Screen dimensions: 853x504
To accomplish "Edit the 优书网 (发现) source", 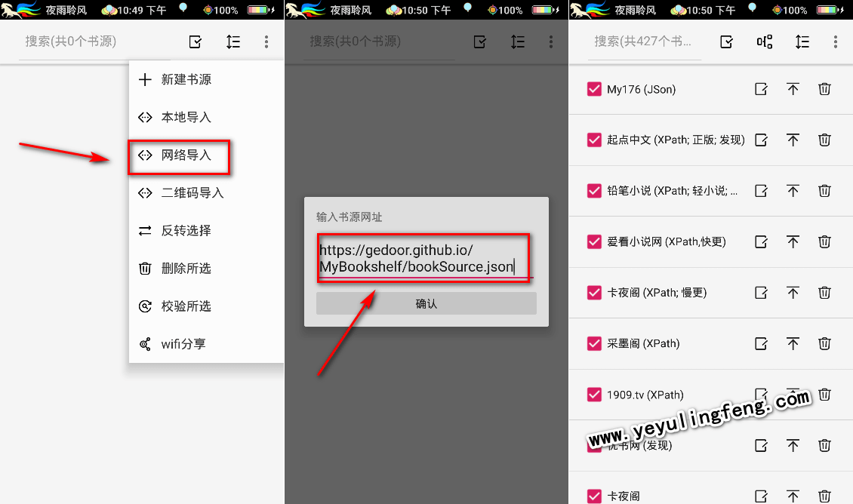I will [762, 446].
